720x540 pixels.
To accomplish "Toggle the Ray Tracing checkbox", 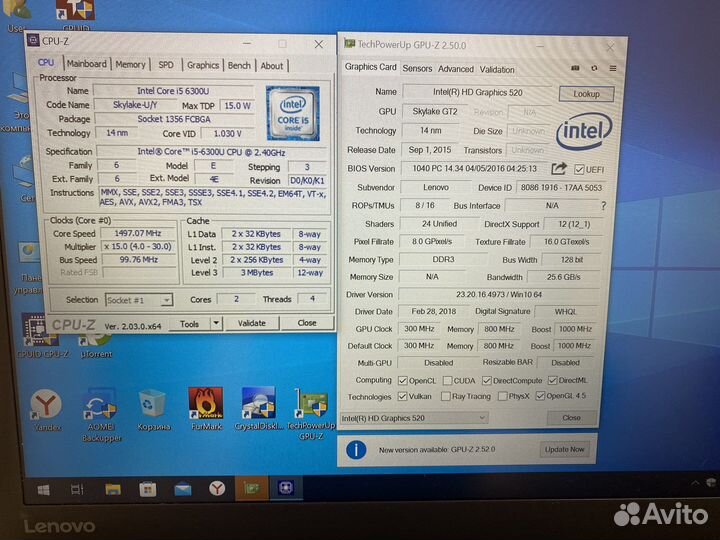I will [x=445, y=396].
